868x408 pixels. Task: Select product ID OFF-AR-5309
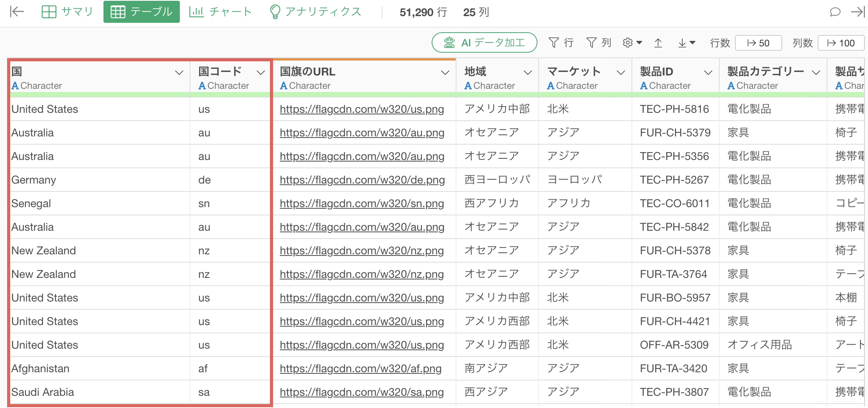click(x=675, y=345)
